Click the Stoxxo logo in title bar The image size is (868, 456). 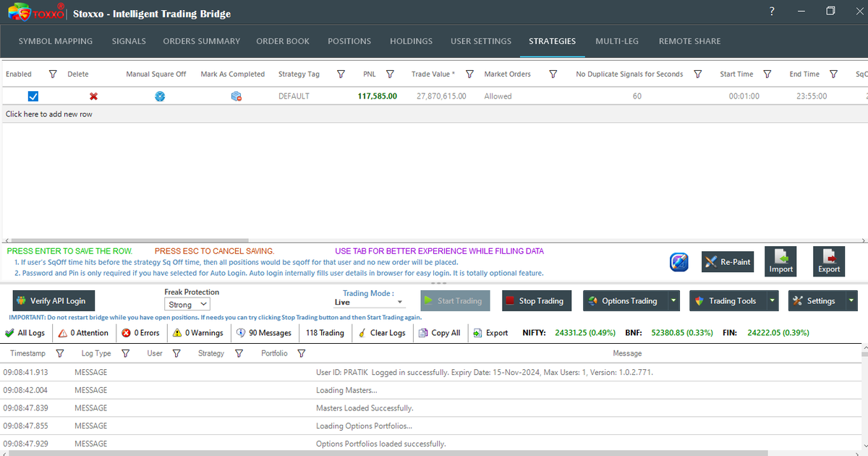[36, 13]
